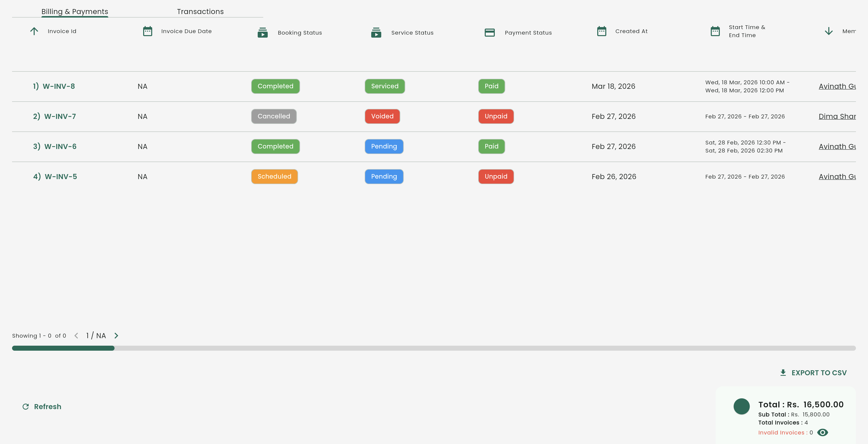Open the Dima Shar member link
868x444 pixels.
point(837,116)
